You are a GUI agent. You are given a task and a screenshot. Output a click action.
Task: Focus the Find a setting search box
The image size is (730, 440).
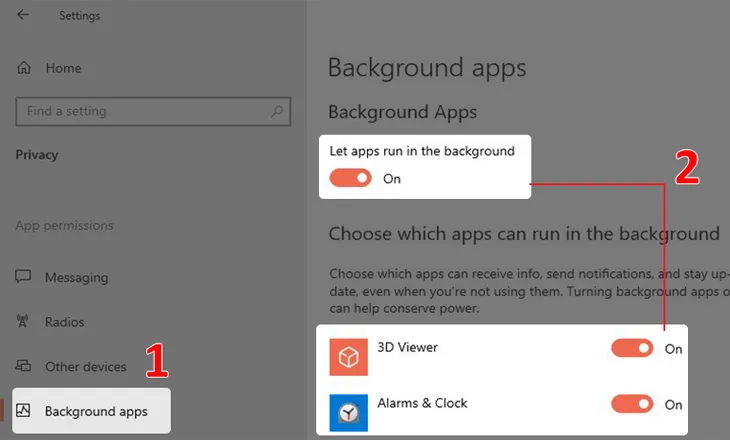[x=140, y=111]
